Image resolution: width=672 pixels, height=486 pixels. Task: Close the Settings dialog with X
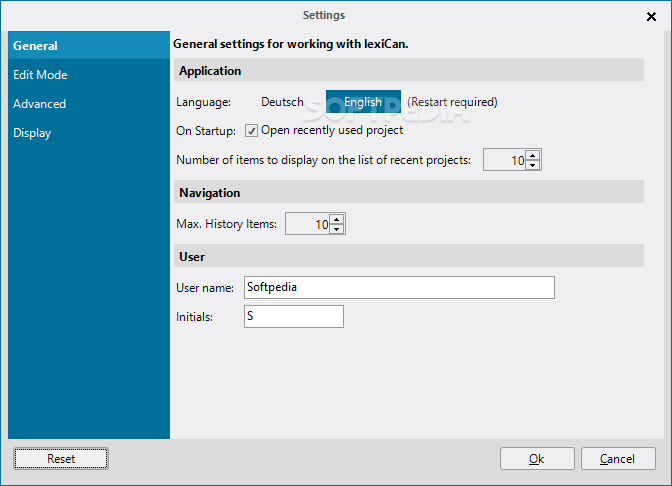click(651, 17)
